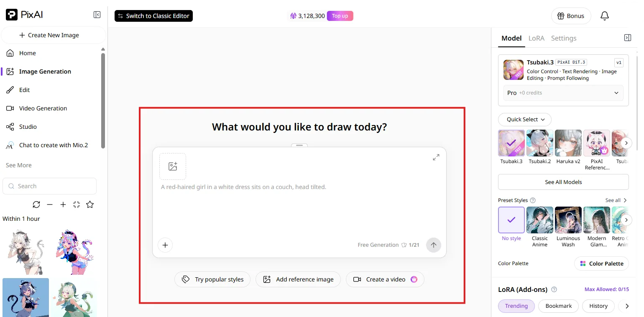
Task: Open the Color Palette picker
Action: [601, 263]
